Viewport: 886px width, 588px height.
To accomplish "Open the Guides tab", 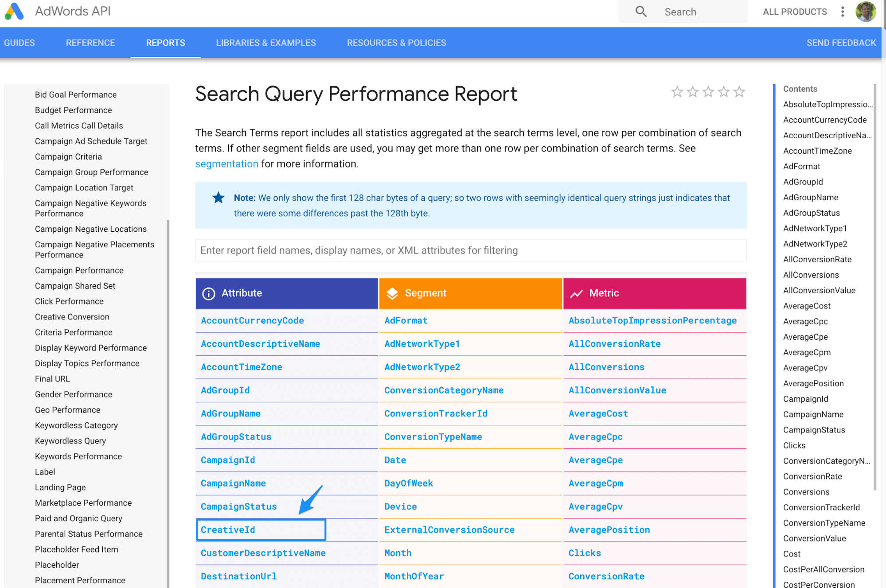I will pyautogui.click(x=20, y=43).
